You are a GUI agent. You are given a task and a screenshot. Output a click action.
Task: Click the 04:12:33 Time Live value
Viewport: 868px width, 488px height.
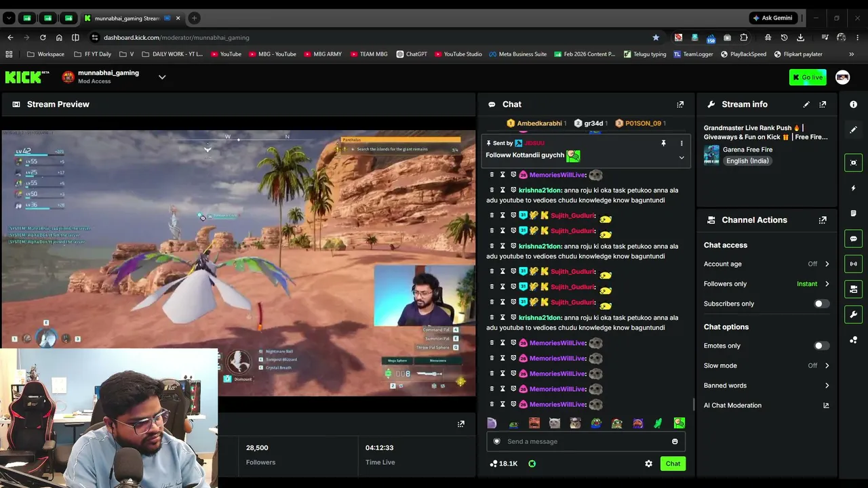pos(379,448)
